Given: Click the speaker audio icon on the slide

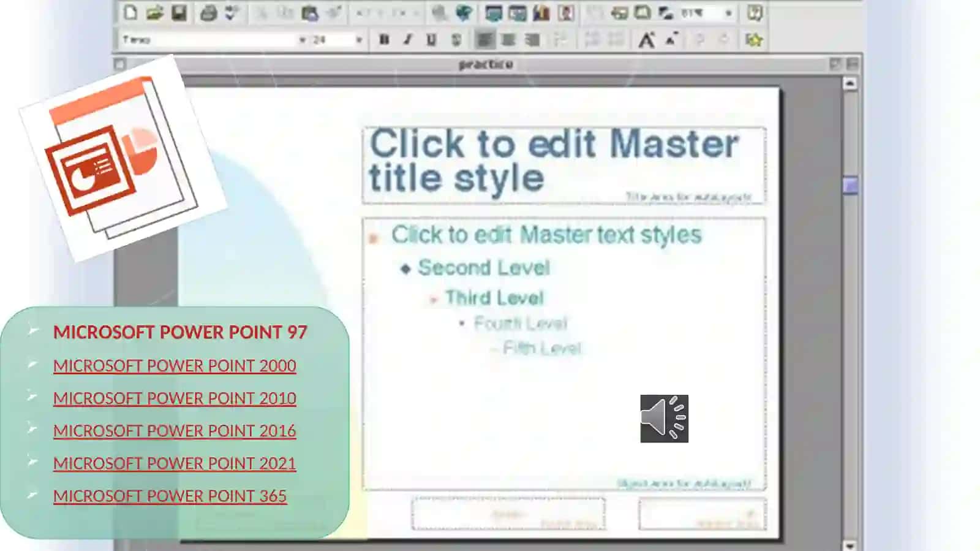Looking at the screenshot, I should (664, 419).
